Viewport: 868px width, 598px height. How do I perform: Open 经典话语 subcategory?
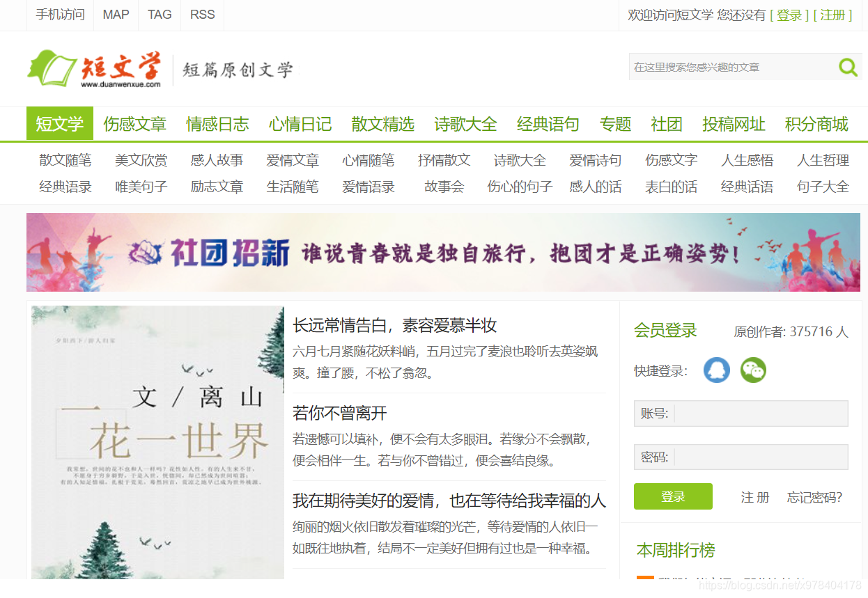(x=747, y=187)
